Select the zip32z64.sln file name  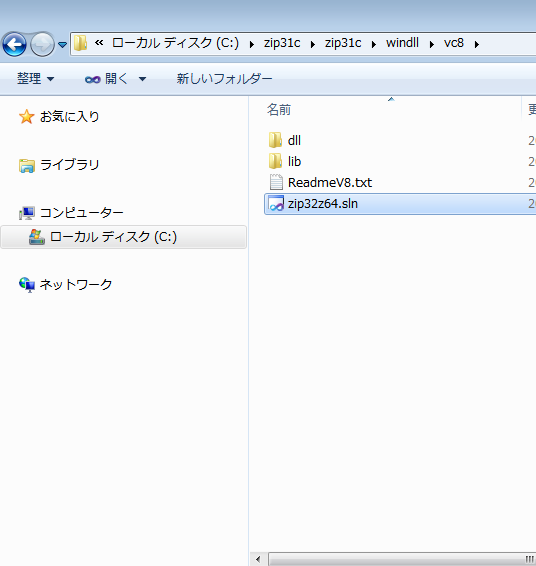323,204
